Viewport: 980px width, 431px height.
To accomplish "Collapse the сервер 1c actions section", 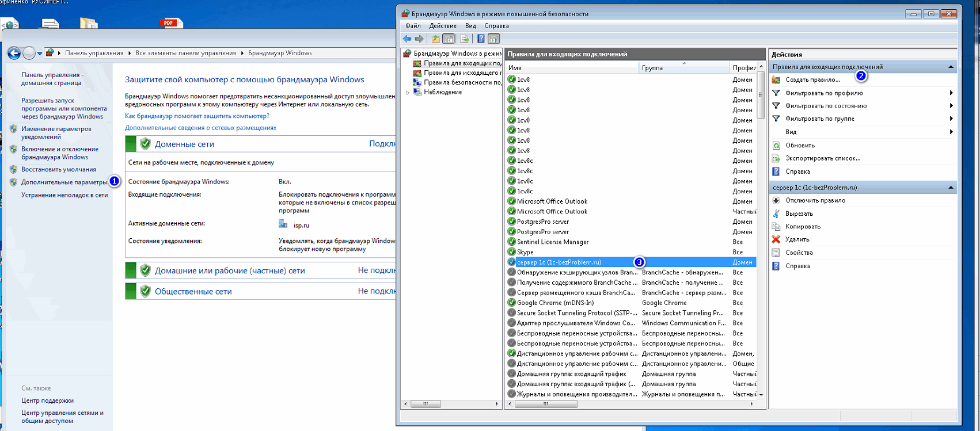I will point(951,188).
